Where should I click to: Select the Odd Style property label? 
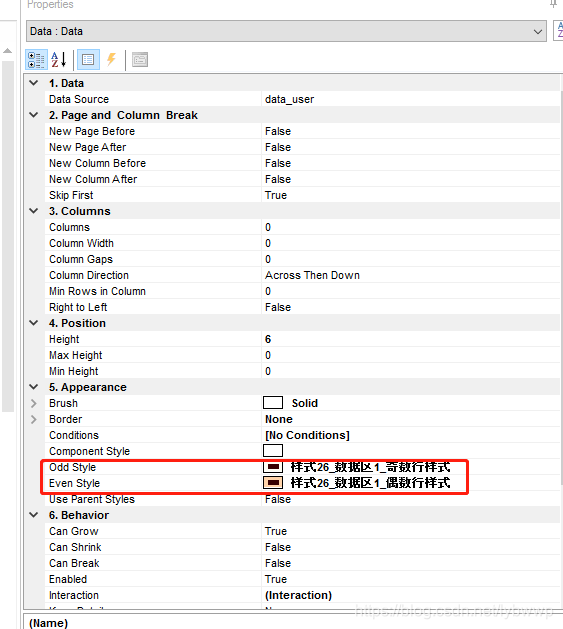[72, 467]
